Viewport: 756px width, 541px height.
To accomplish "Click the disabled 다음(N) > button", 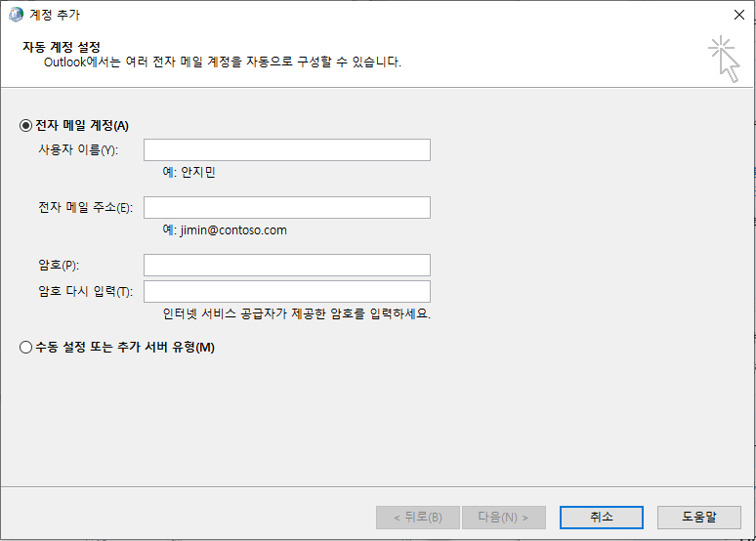I will 504,518.
